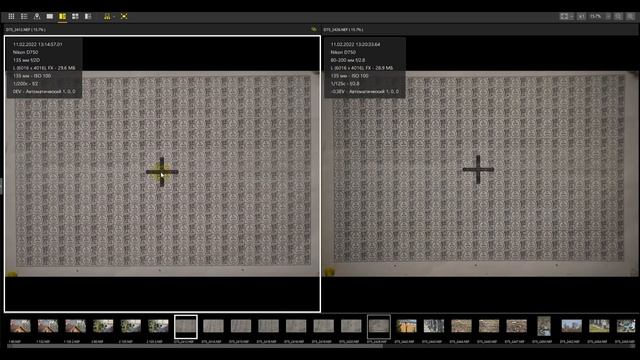Select the before-and-after comparison view
Screen dimensions: 640x360
click(88, 16)
